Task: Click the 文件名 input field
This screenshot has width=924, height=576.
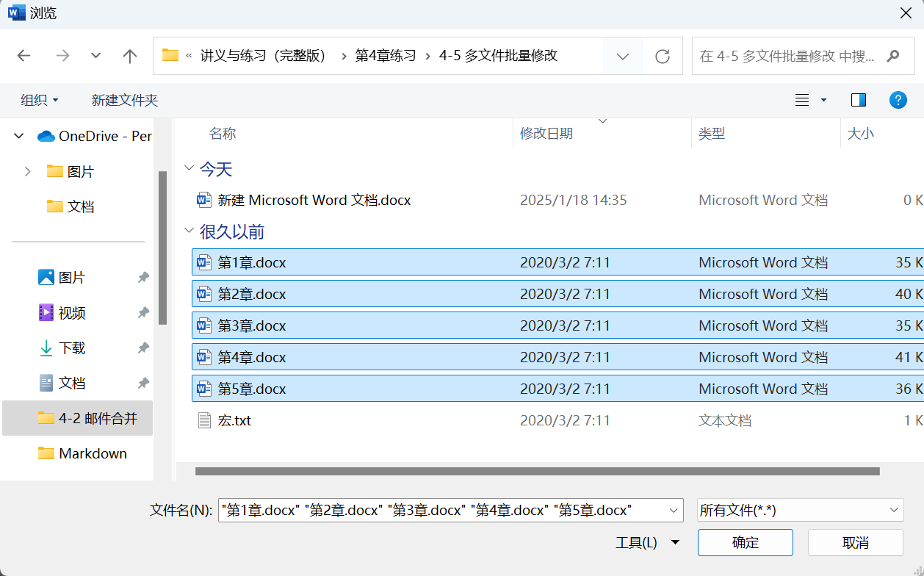Action: click(443, 510)
